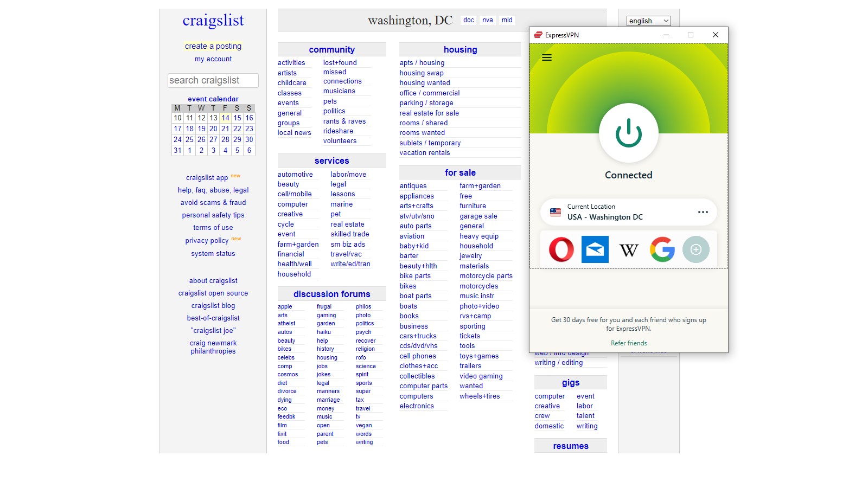Open the ExpressVPN hamburger menu

tap(547, 57)
